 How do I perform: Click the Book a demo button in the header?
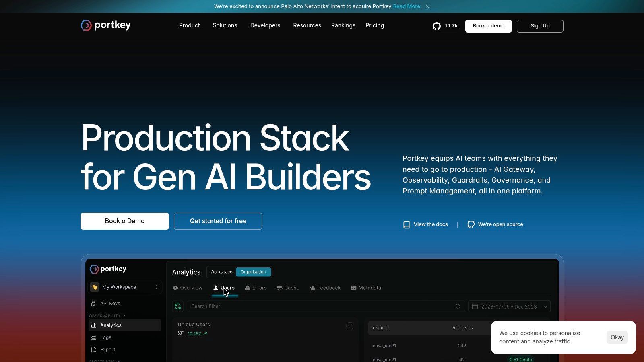tap(489, 26)
